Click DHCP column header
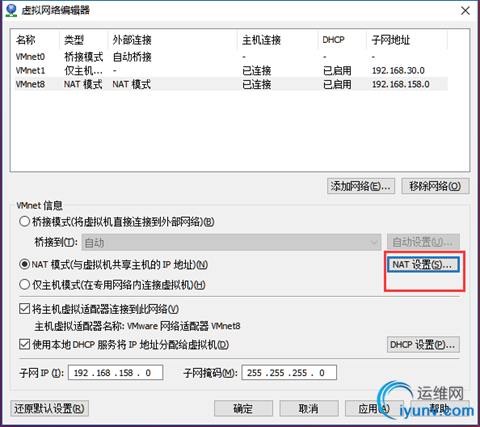Image resolution: width=480 pixels, height=427 pixels. click(x=342, y=40)
